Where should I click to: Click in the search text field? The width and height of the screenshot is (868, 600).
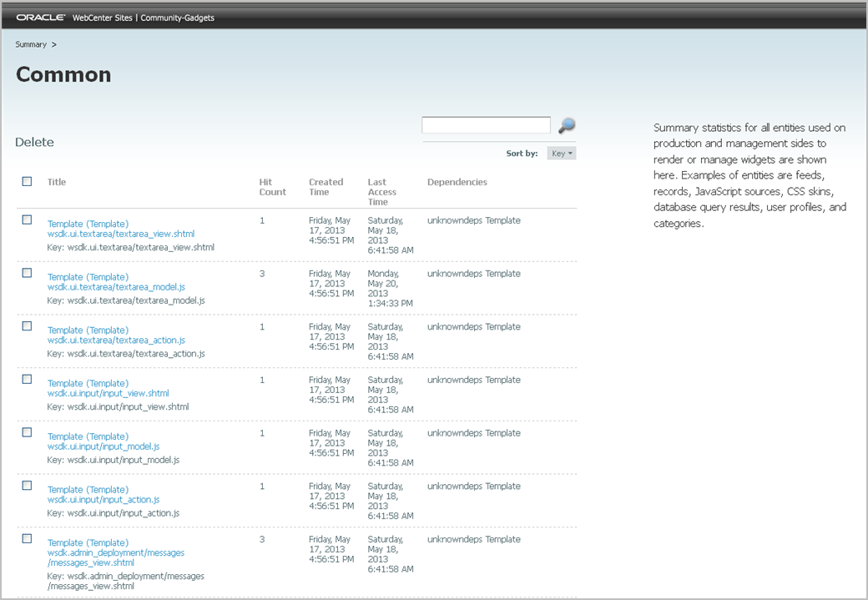click(486, 124)
